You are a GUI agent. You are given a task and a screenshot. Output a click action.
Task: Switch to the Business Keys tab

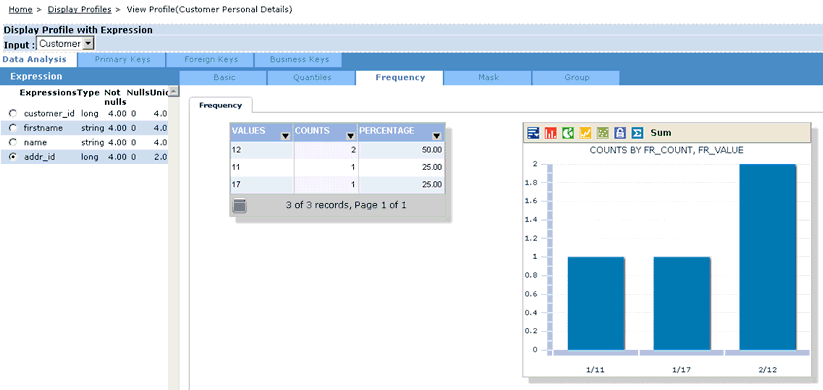(299, 59)
